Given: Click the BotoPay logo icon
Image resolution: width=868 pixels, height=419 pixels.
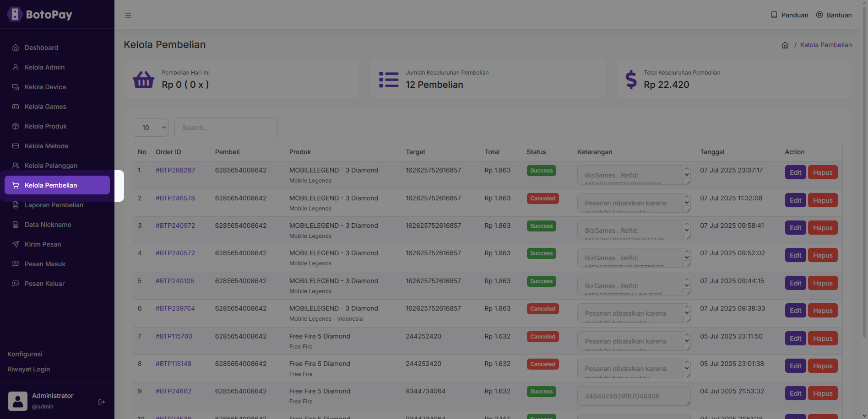Looking at the screenshot, I should pos(15,14).
